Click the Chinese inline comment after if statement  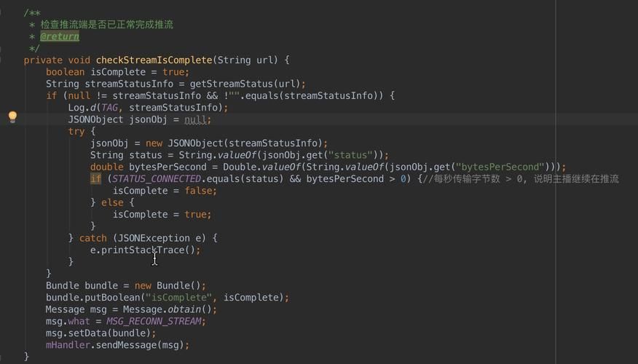click(x=524, y=179)
